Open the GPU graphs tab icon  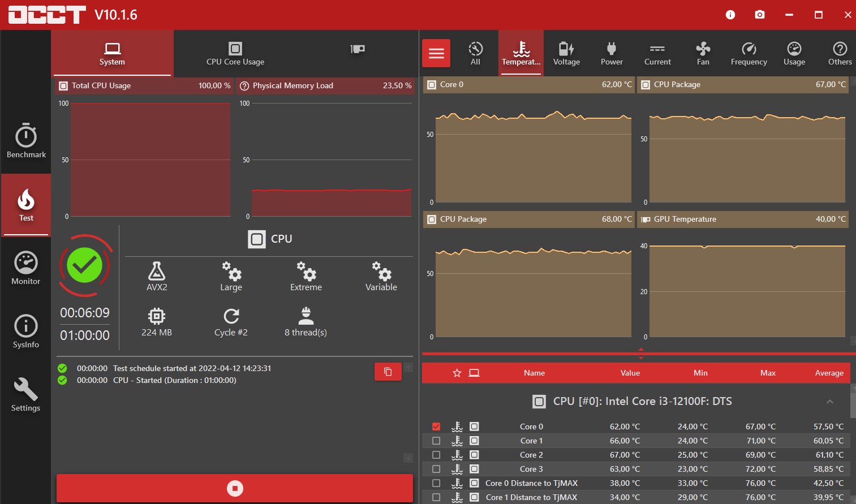point(358,49)
